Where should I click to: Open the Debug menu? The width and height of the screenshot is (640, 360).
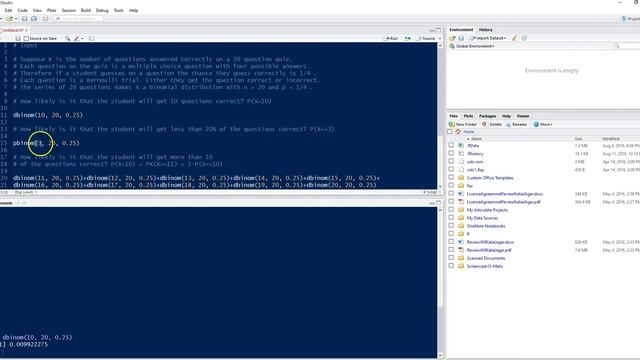point(102,10)
